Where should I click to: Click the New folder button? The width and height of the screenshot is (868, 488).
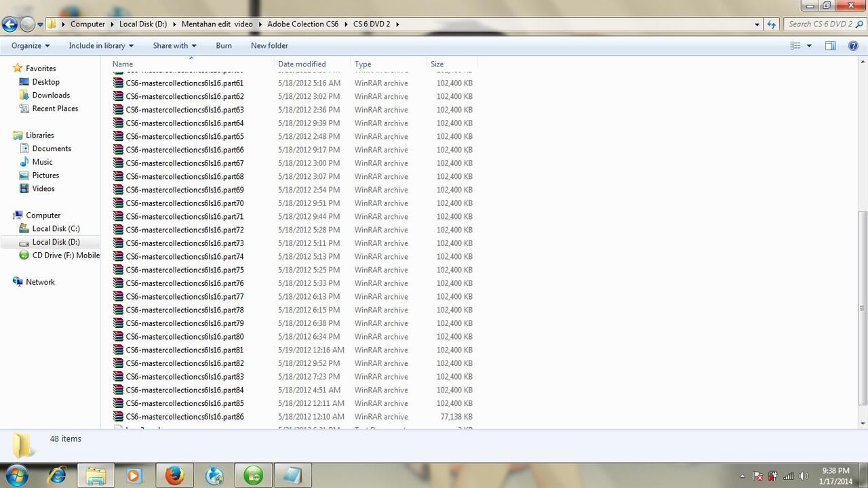(269, 45)
